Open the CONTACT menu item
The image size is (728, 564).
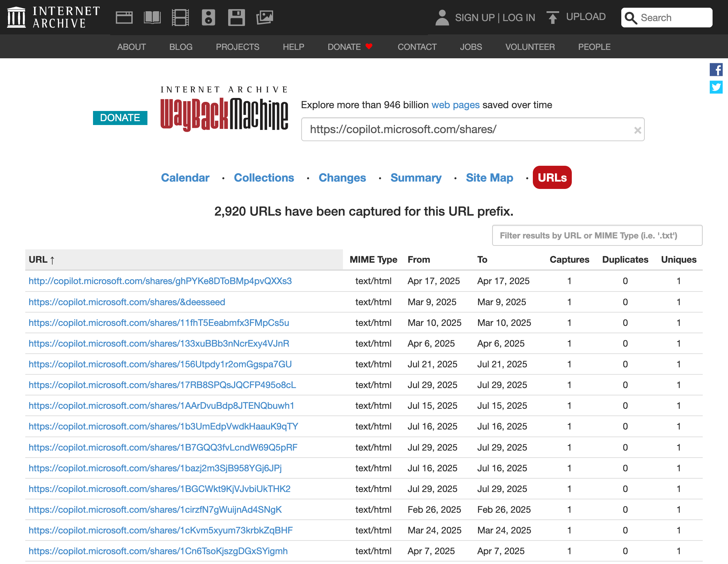coord(417,47)
